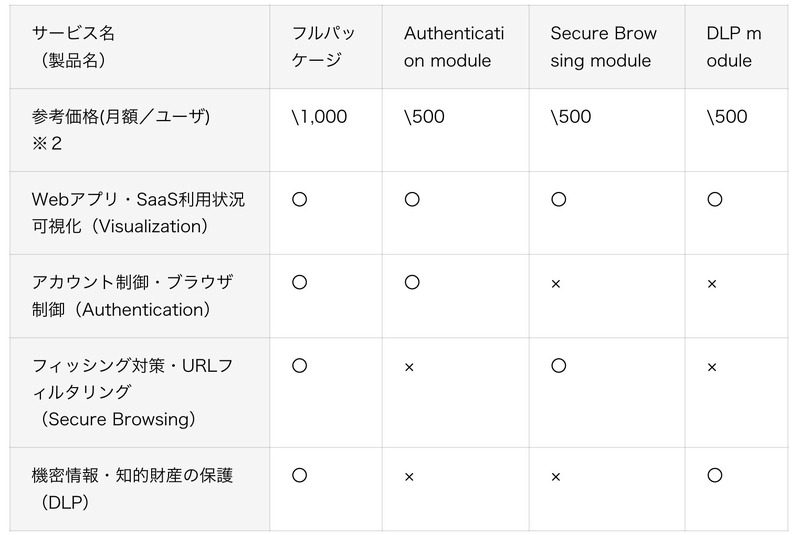800x535 pixels.
Task: Click the circle mark for フルパッケージ Visualization
Action: click(x=299, y=200)
